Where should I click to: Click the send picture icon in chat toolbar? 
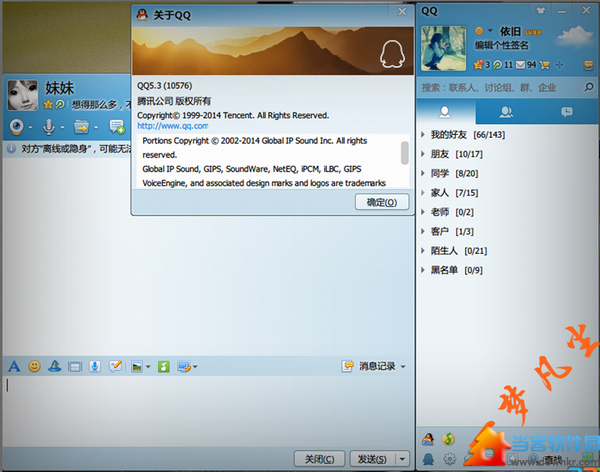tap(137, 367)
